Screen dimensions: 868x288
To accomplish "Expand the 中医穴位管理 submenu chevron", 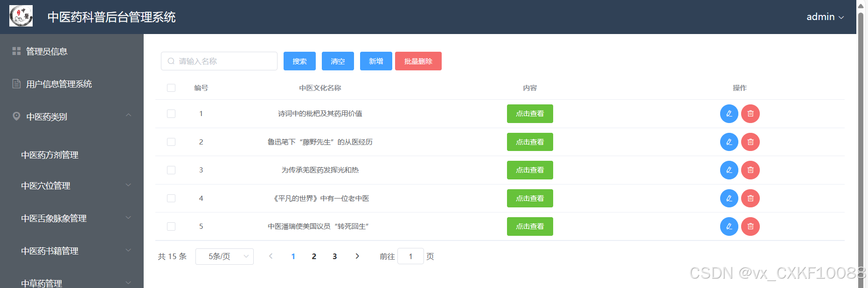I will point(128,185).
